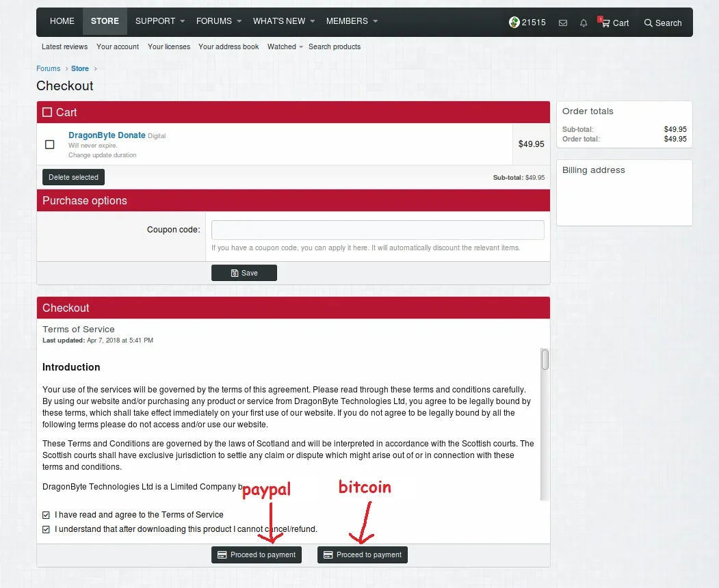Open the alerts bell icon
Screen dimensions: 719x588
pos(584,23)
